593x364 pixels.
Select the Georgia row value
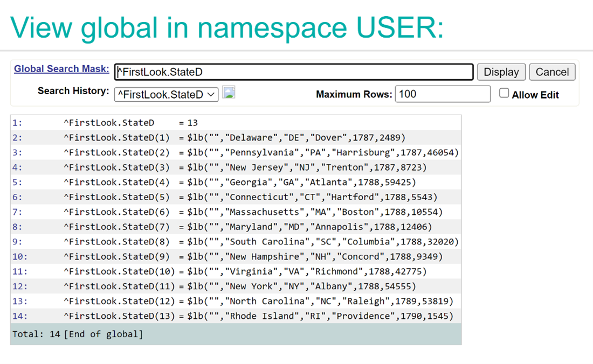[x=301, y=183]
